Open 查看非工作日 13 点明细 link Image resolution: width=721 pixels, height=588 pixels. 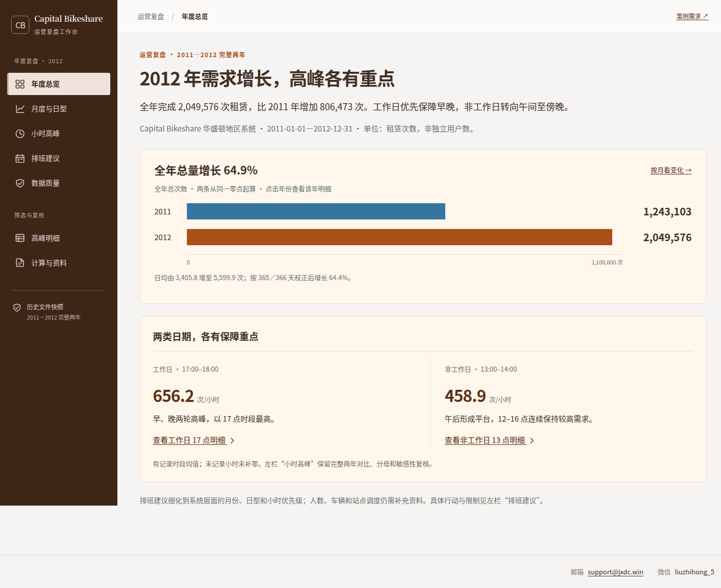point(485,440)
